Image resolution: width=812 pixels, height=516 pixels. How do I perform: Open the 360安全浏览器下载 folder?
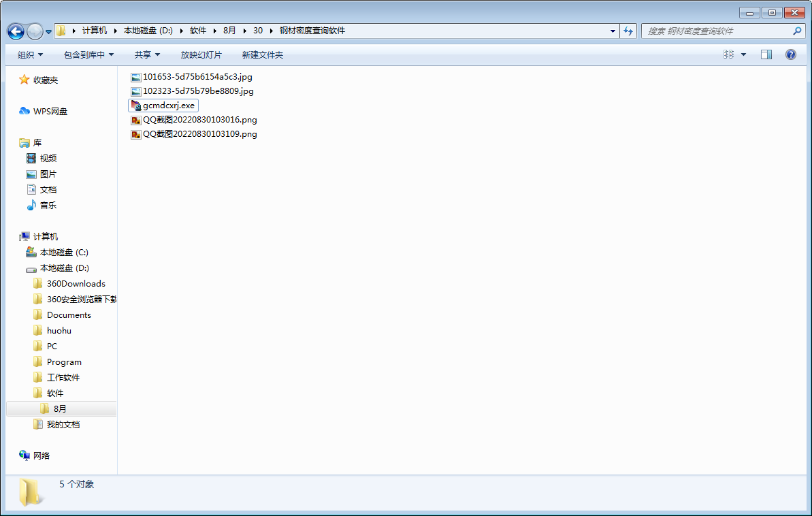81,299
